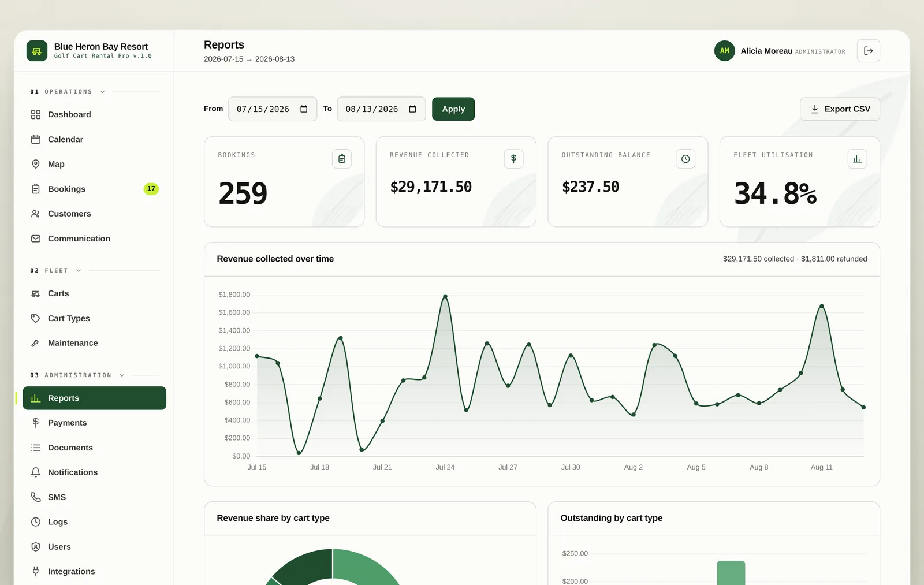Click the Fleet Utilisation chart icon
This screenshot has height=585, width=924.
(x=857, y=159)
